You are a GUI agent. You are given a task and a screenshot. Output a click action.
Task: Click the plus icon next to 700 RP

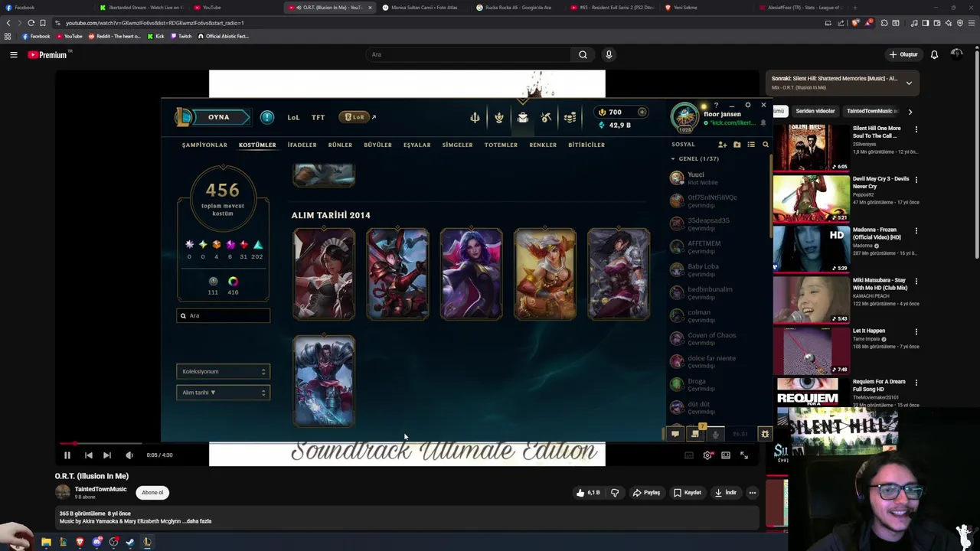(x=642, y=112)
